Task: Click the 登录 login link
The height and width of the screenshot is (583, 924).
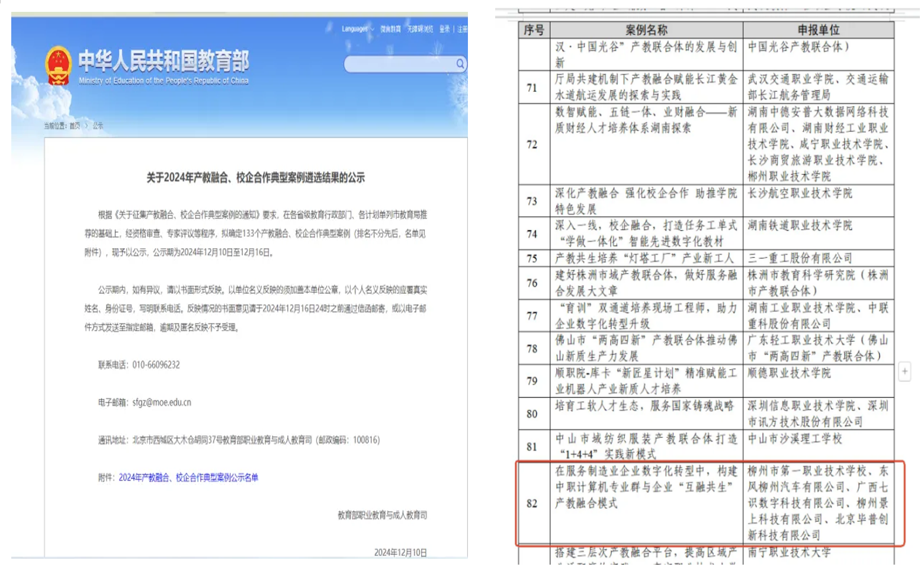Action: (444, 28)
